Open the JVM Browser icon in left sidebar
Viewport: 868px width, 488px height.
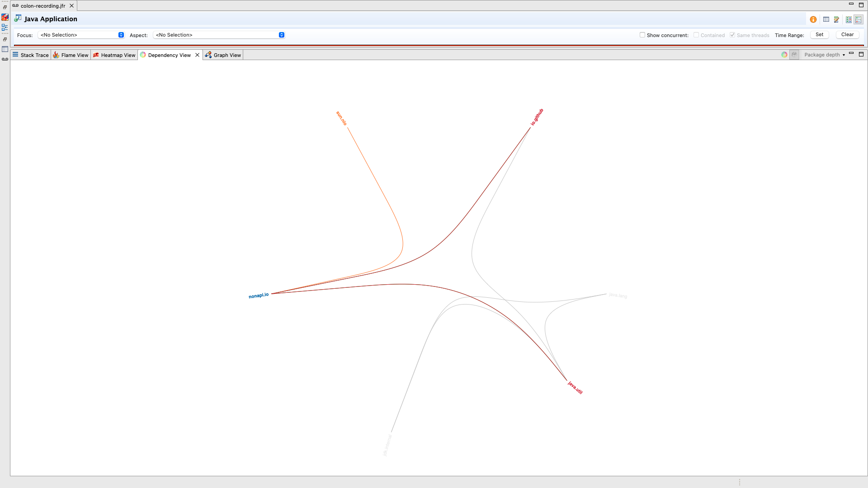click(5, 17)
